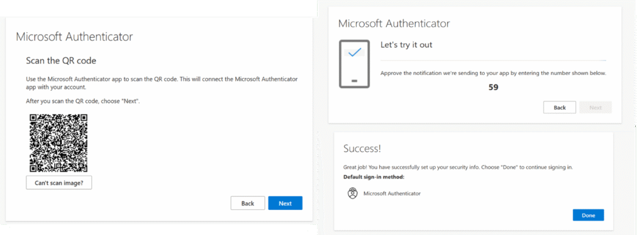Click Back in Let's try it out dialog
Screen dimensions: 644x235
[559, 107]
